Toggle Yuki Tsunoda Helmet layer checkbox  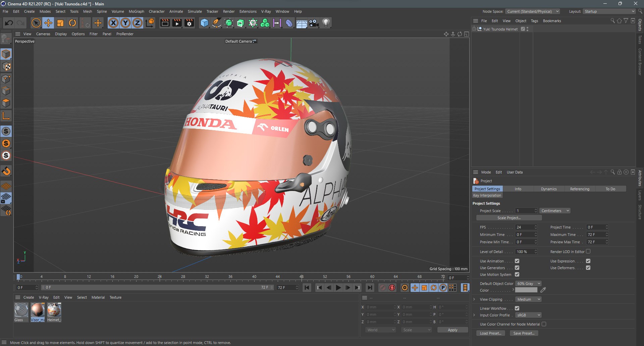[523, 29]
